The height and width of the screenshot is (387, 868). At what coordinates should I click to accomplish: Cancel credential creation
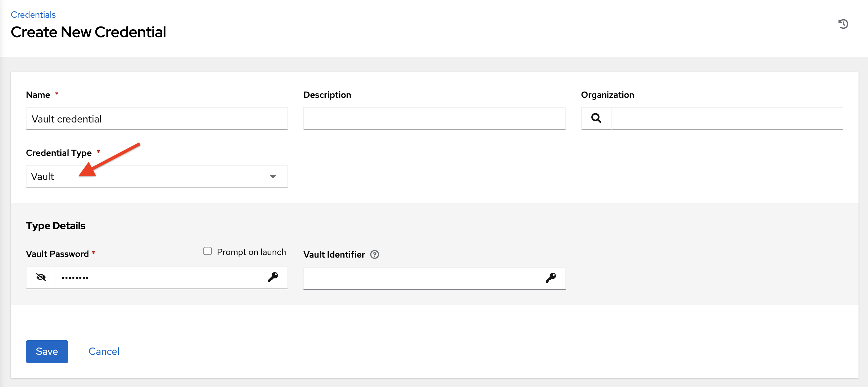(103, 351)
